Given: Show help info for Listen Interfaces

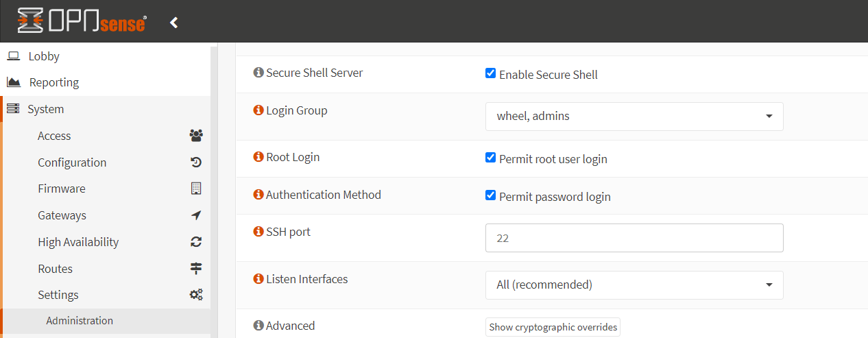Looking at the screenshot, I should [258, 279].
